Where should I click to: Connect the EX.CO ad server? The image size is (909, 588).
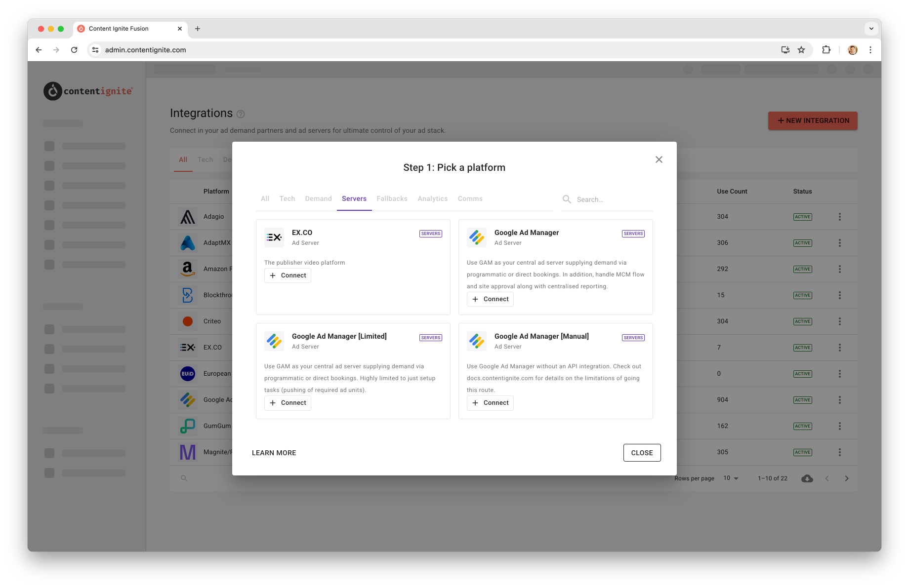coord(288,275)
